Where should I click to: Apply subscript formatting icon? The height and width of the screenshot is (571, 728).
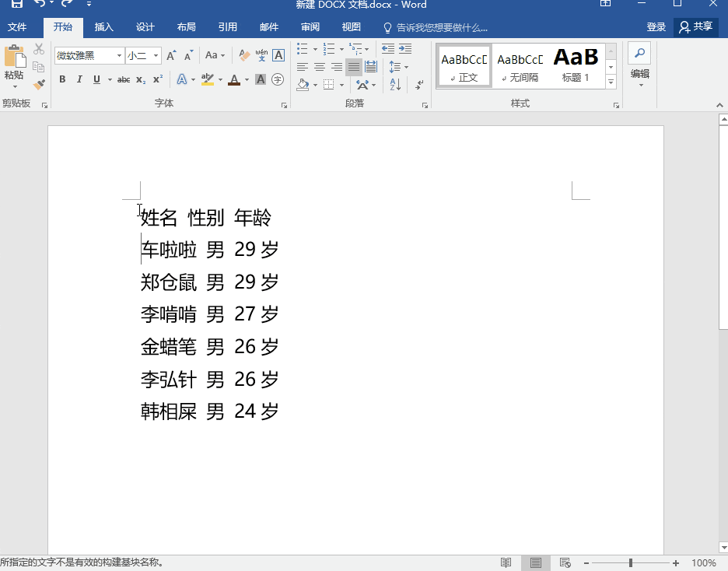click(x=141, y=79)
